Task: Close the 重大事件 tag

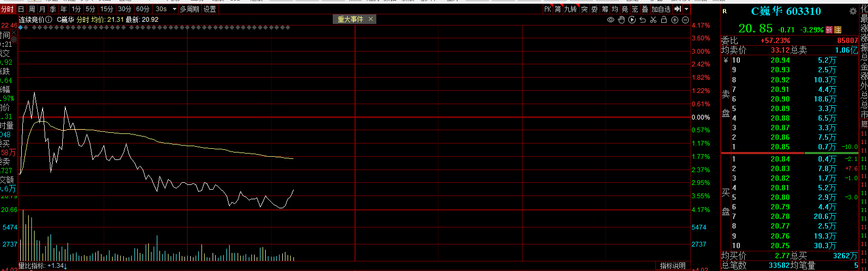Action: [370, 19]
